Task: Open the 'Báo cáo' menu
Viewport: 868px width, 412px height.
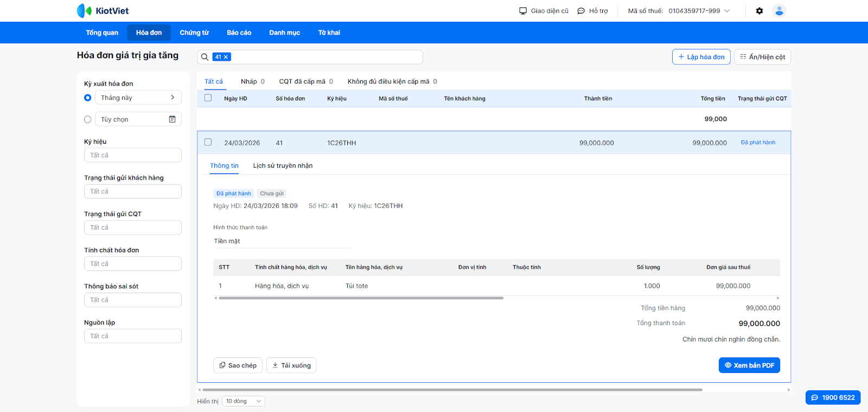Action: coord(239,33)
